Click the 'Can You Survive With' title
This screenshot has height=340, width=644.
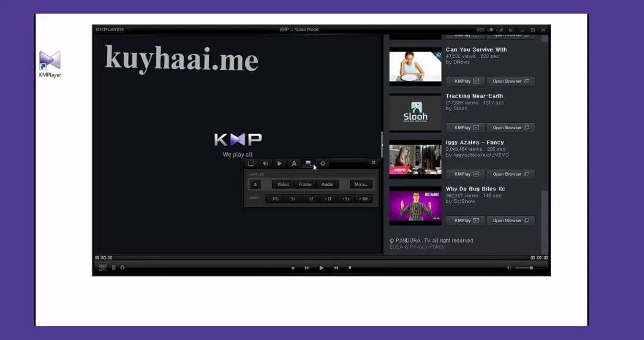pyautogui.click(x=477, y=49)
